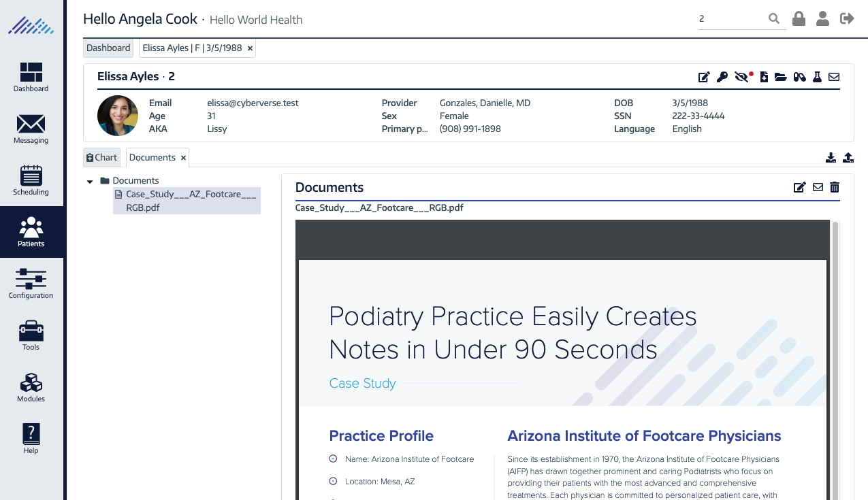Go to Scheduling in the sidebar
Image resolution: width=868 pixels, height=500 pixels.
[x=31, y=181]
